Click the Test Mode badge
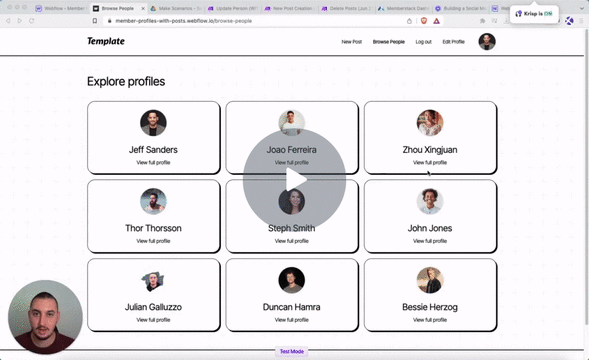This screenshot has width=589, height=360. (292, 351)
